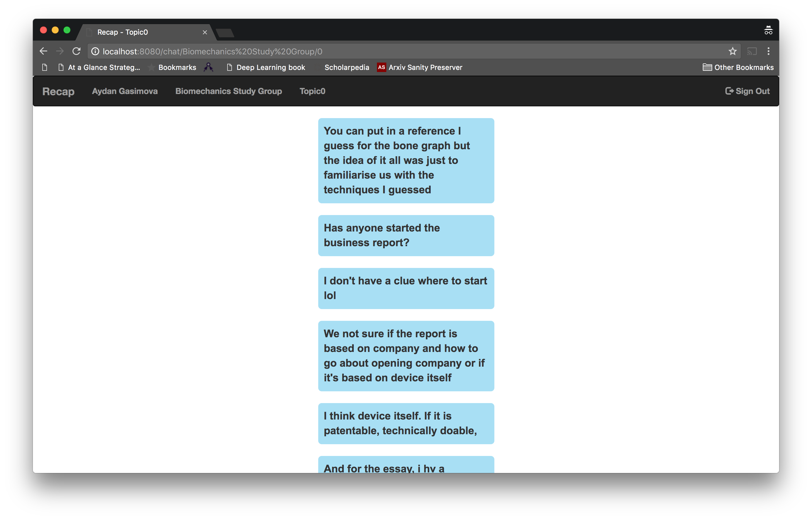
Task: Click the 'Has anyone started' message bubble
Action: [x=406, y=235]
